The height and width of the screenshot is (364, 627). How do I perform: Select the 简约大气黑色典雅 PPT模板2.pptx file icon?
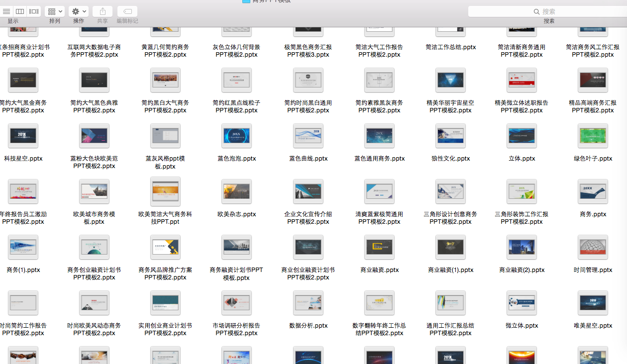coord(94,80)
